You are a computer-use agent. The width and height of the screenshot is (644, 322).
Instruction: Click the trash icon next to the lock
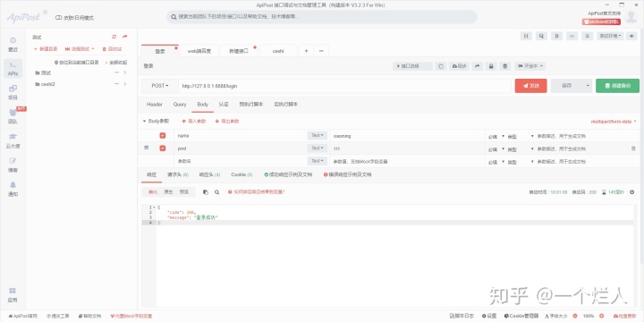pyautogui.click(x=505, y=66)
